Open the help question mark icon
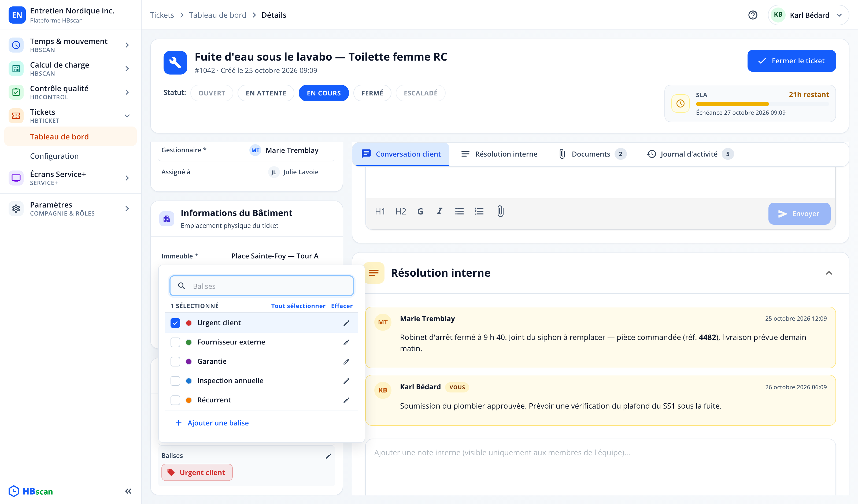Image resolution: width=858 pixels, height=504 pixels. 752,15
